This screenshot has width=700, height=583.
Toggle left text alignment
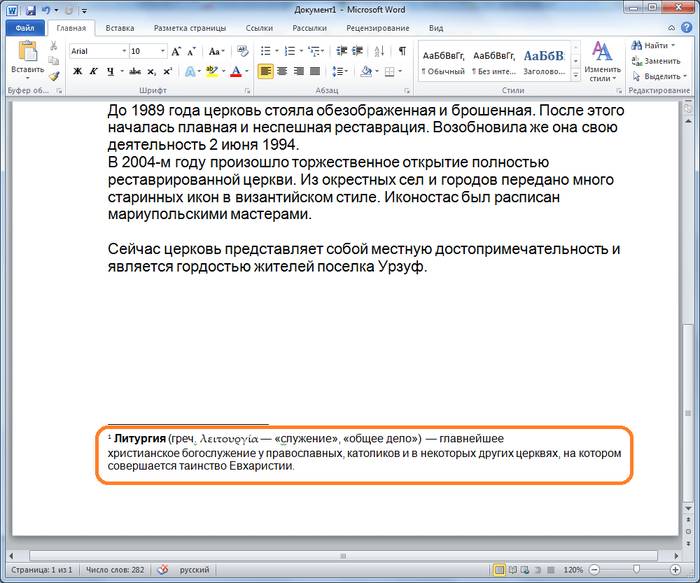pos(265,71)
